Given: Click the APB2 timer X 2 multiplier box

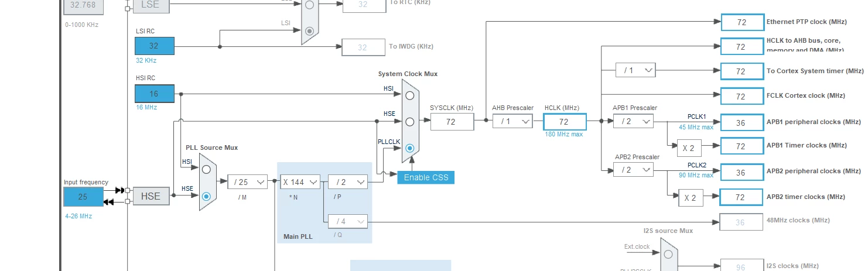Looking at the screenshot, I should click(x=691, y=198).
